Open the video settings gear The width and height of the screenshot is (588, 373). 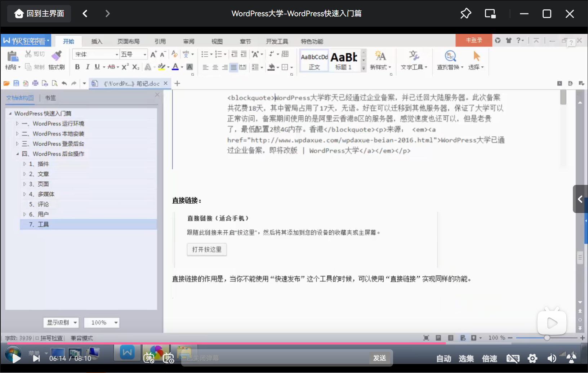[532, 358]
